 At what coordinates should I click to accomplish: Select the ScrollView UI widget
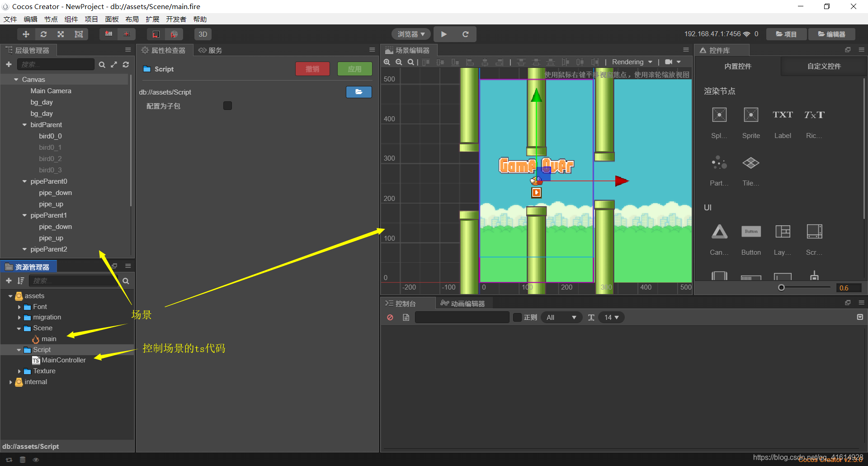(814, 239)
